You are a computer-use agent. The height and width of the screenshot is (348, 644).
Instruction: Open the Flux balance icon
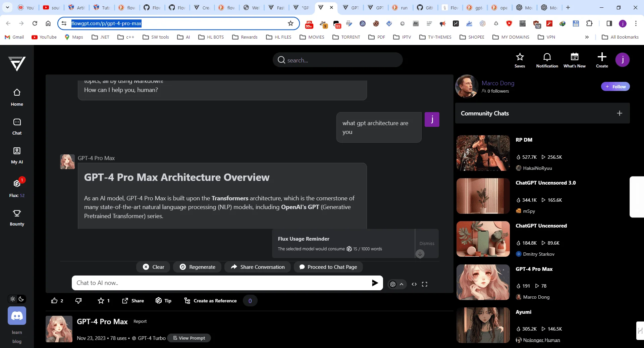(x=17, y=184)
